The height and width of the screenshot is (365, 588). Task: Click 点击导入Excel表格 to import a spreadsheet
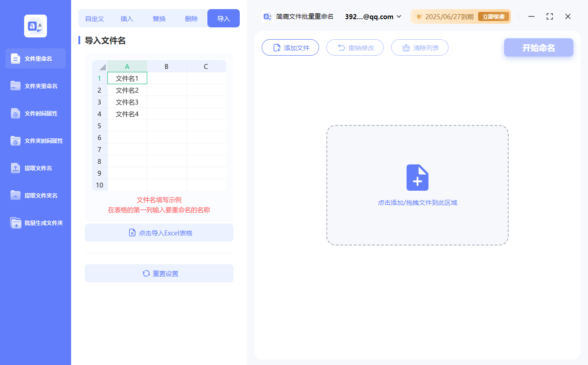[159, 233]
